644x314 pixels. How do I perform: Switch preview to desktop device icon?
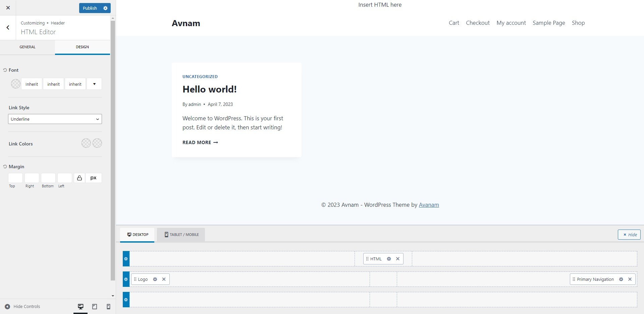click(x=80, y=307)
